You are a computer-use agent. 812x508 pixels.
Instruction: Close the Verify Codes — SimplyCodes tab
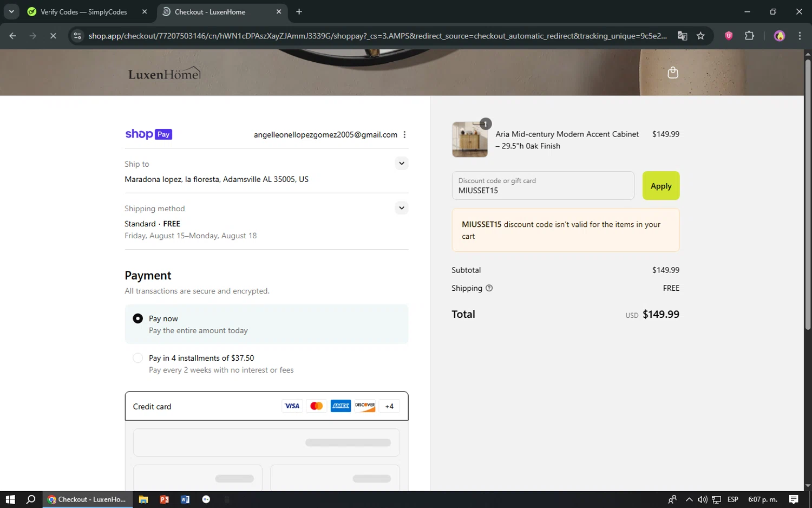[x=145, y=11]
